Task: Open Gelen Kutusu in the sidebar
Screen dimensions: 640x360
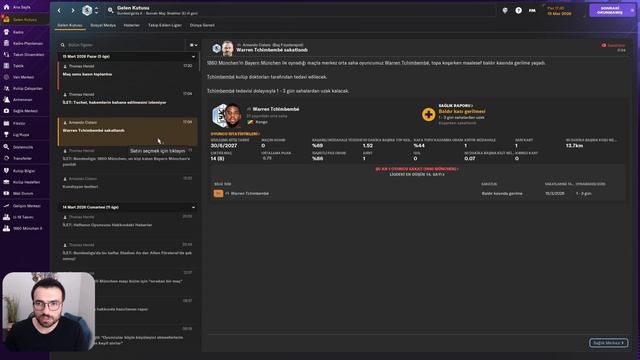Action: point(24,19)
